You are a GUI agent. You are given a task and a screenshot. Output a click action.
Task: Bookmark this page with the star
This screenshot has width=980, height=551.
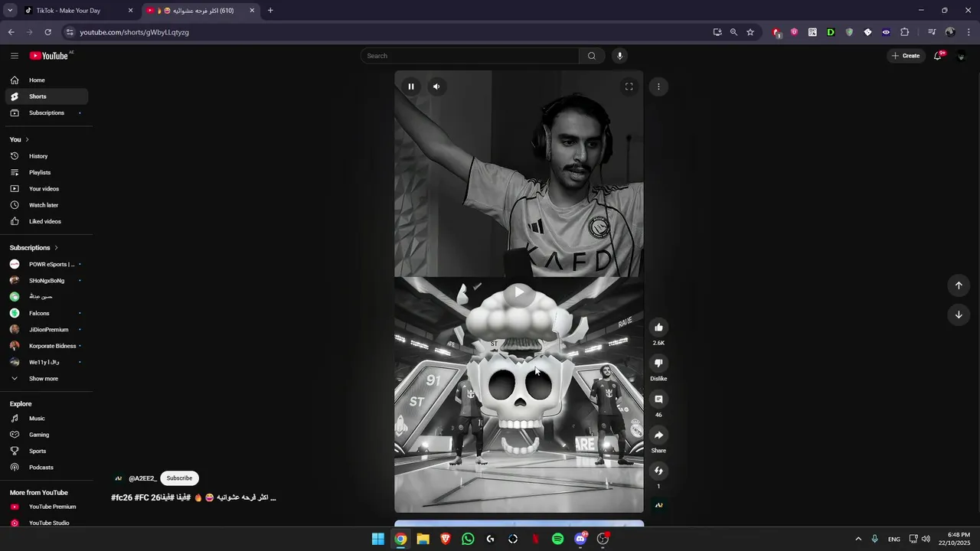(x=750, y=32)
